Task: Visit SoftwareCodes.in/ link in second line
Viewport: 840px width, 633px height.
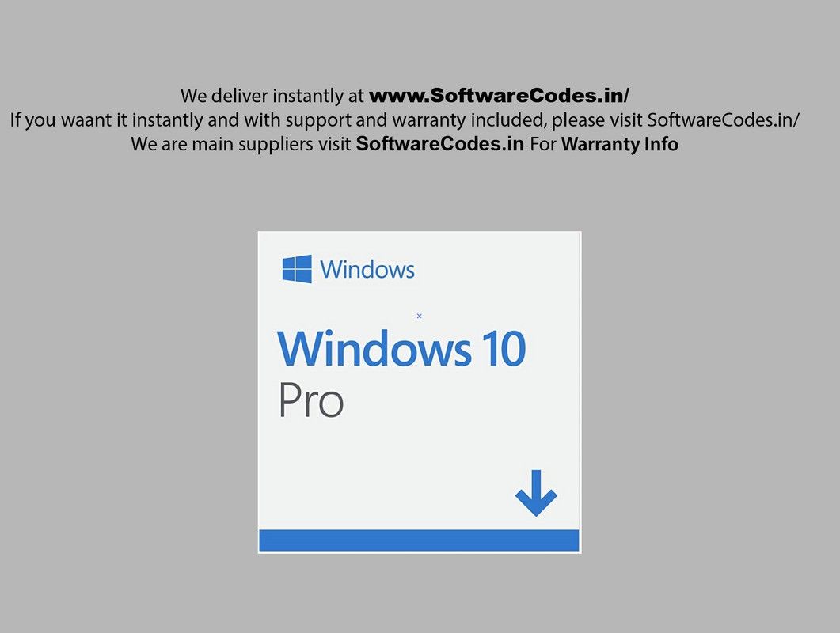Action: (x=723, y=119)
